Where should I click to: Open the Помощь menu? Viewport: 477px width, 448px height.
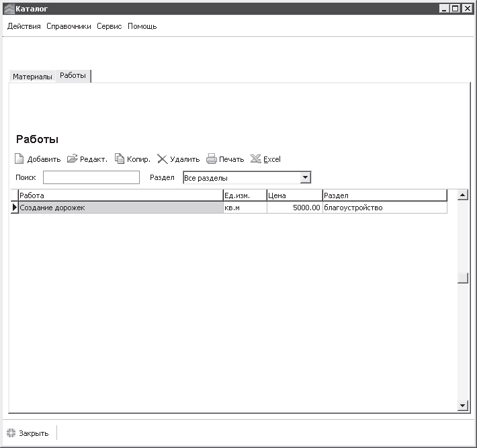point(142,26)
